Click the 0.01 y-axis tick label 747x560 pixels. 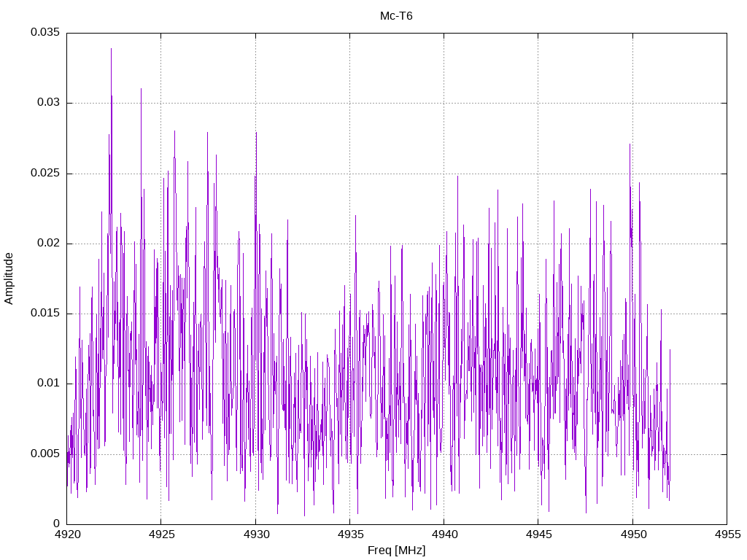click(49, 384)
